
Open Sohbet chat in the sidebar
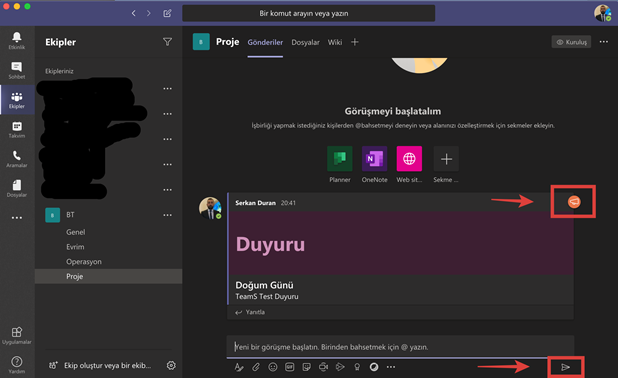click(17, 70)
